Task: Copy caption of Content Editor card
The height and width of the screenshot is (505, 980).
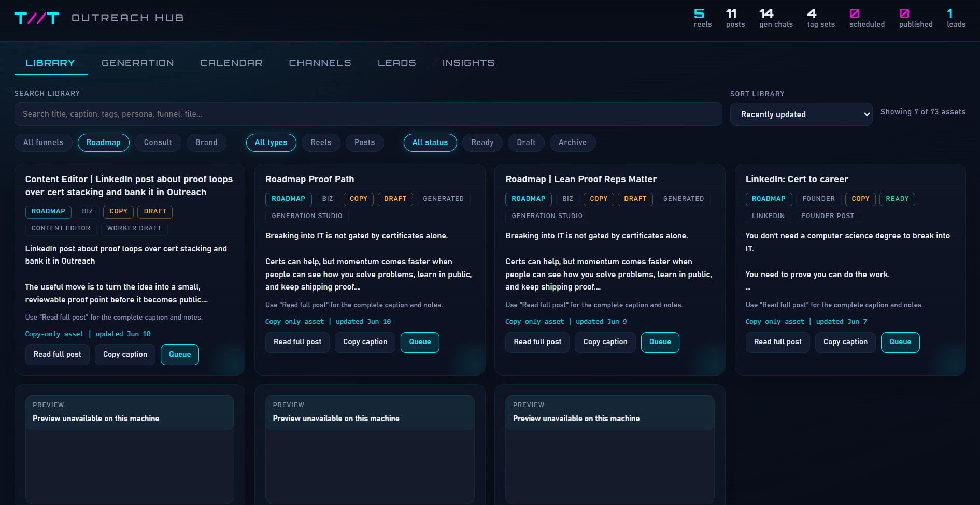Action: (125, 355)
